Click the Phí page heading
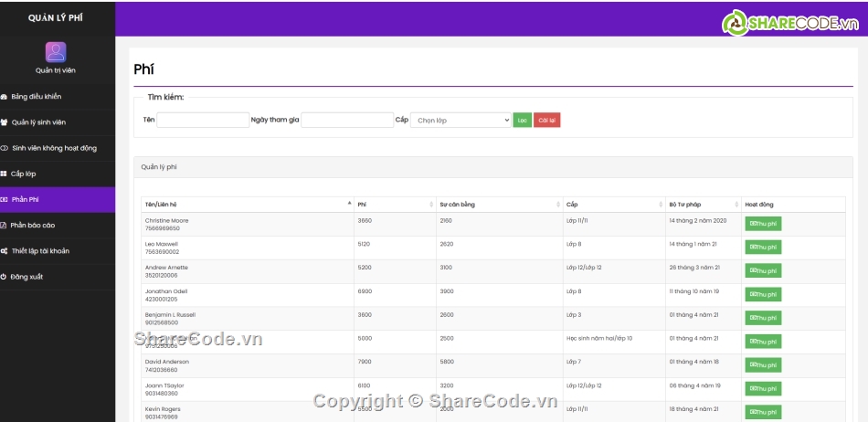This screenshot has height=422, width=868. [x=144, y=69]
